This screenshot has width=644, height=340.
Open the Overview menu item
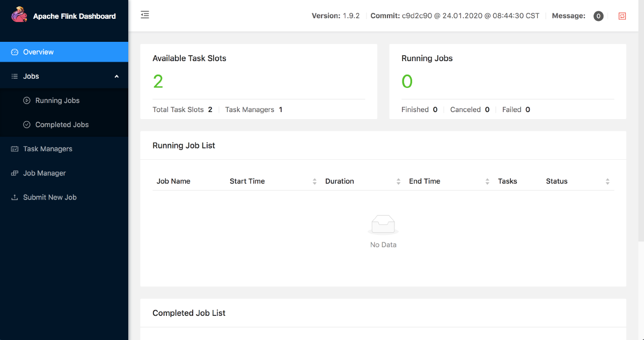39,52
